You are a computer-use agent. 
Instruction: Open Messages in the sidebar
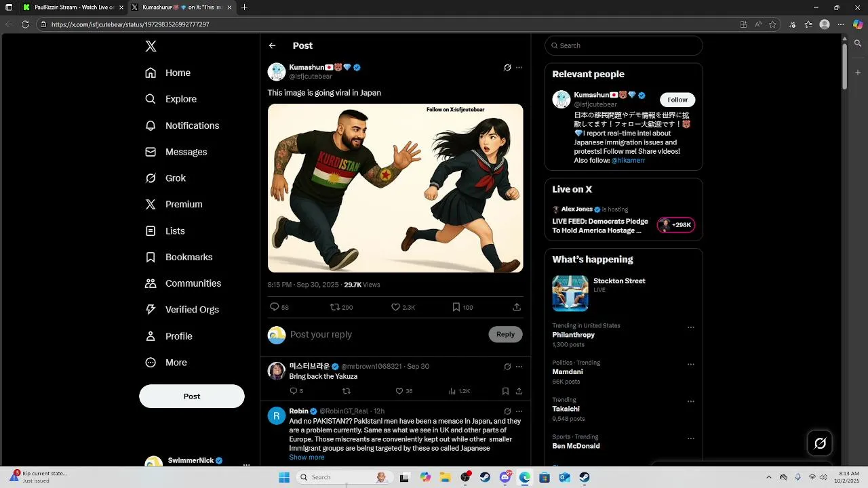point(176,152)
